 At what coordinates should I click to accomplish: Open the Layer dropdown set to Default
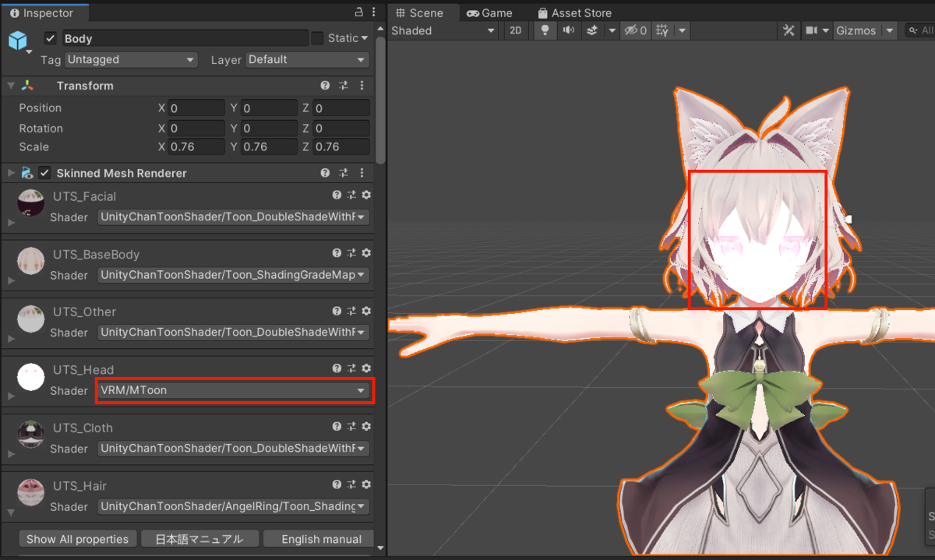[308, 60]
